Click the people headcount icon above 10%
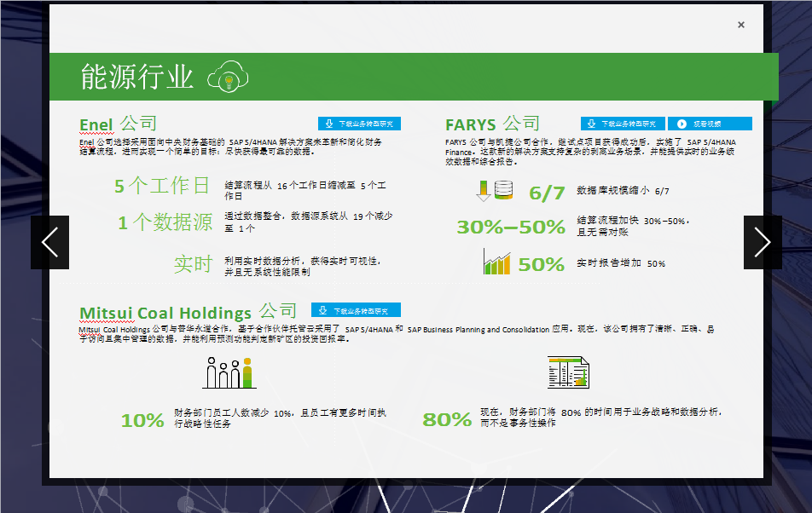Image resolution: width=812 pixels, height=513 pixels. click(229, 372)
